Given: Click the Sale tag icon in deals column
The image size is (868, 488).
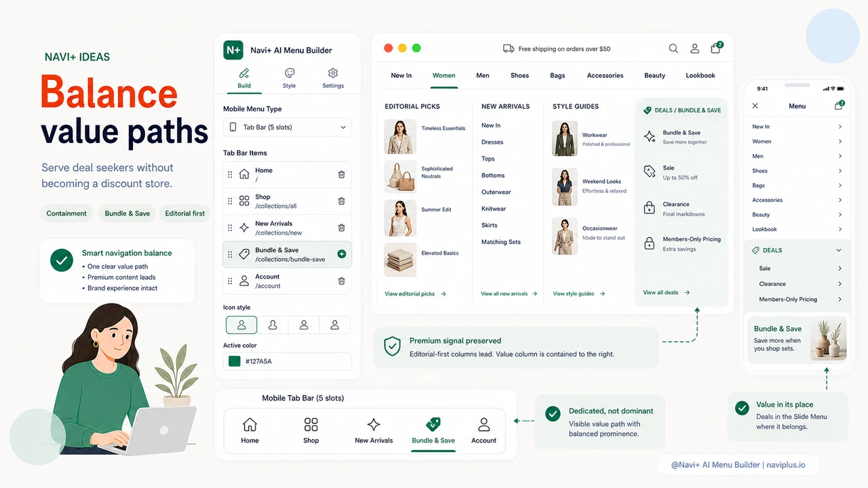Looking at the screenshot, I should (650, 172).
